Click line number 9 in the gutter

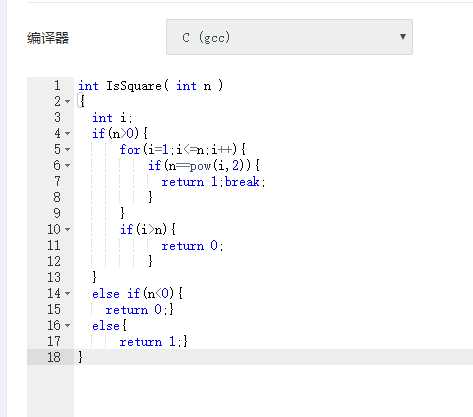click(x=57, y=214)
